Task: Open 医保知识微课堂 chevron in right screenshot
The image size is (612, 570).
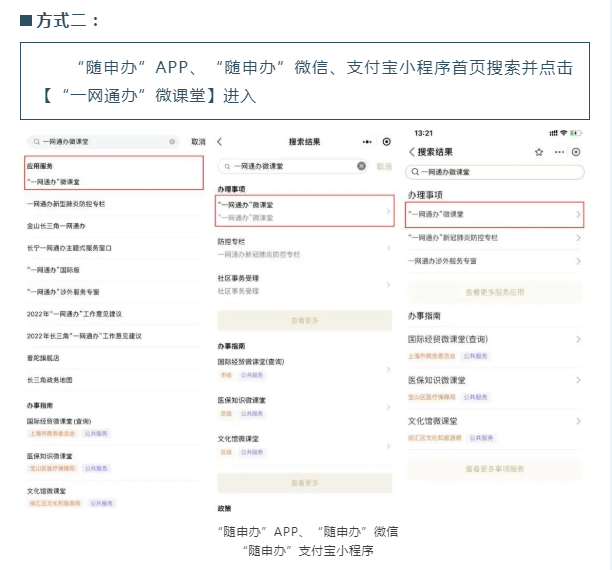Action: 578,380
